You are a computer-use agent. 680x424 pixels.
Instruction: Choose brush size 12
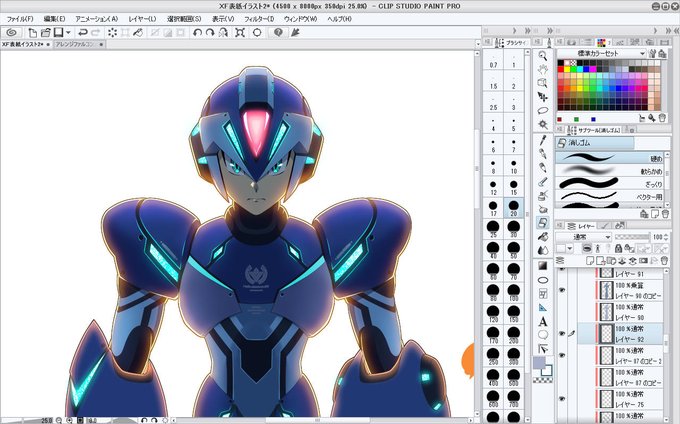coord(493,187)
